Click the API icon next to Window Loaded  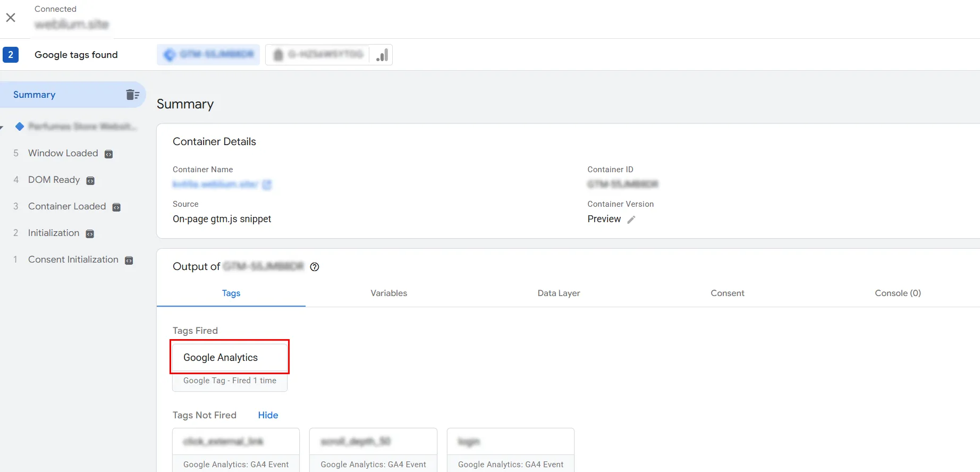coord(108,154)
